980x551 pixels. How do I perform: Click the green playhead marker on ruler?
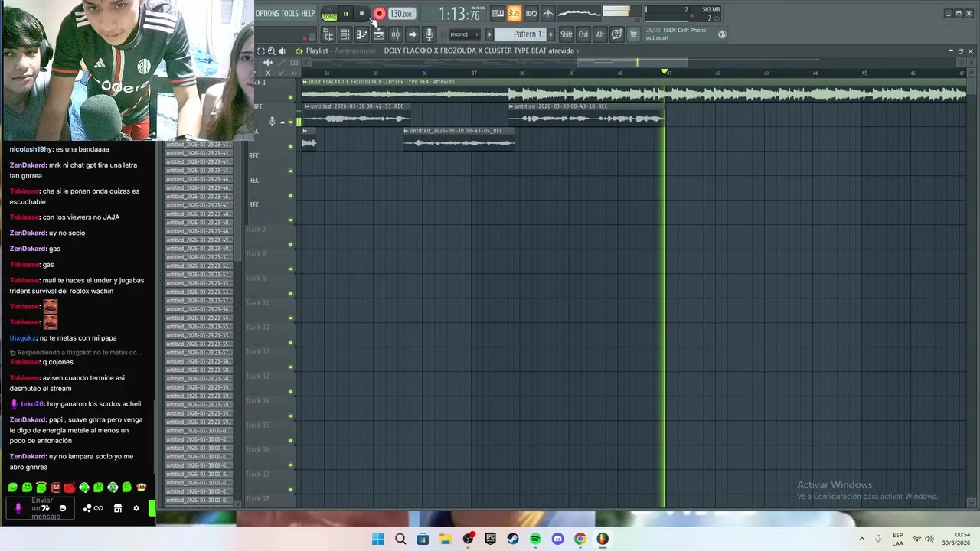[x=665, y=71]
